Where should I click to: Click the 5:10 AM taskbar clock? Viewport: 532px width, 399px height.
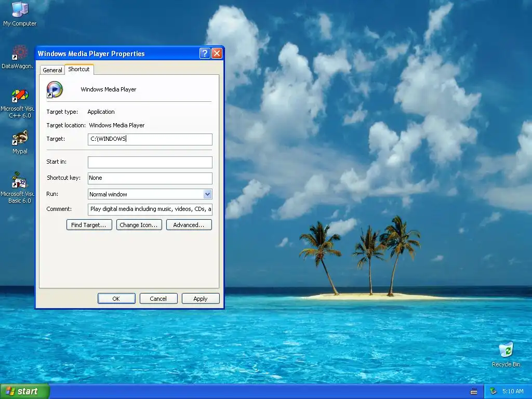point(513,391)
